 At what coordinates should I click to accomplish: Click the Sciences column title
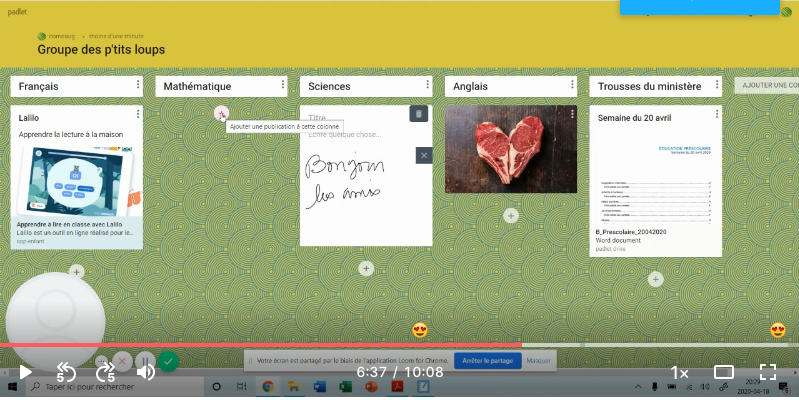329,86
